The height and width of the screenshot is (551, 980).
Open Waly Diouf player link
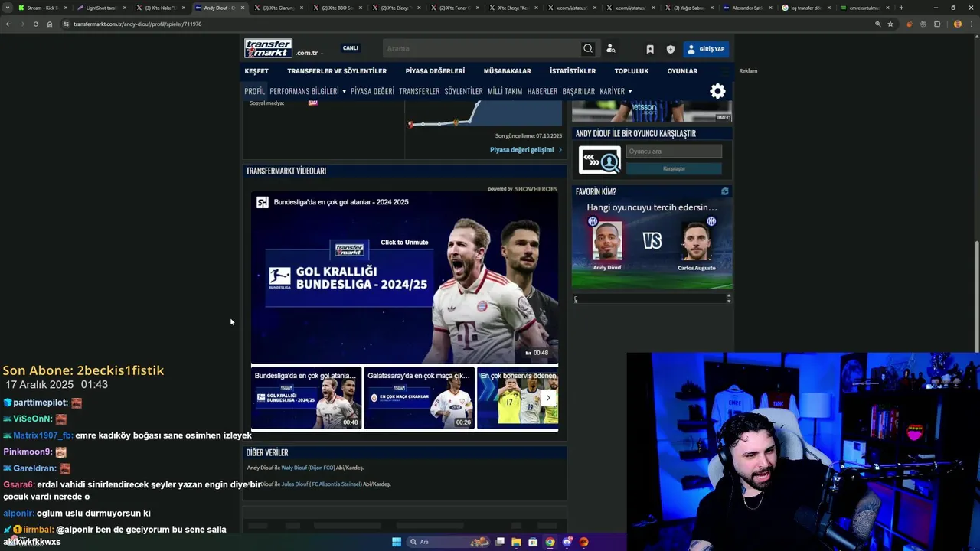(293, 468)
